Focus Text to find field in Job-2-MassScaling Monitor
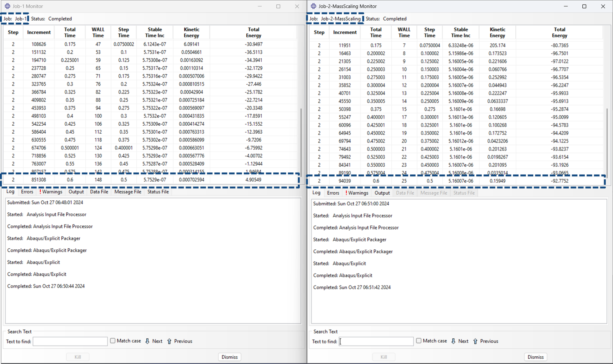Viewport: 613px width, 364px height. point(376,341)
